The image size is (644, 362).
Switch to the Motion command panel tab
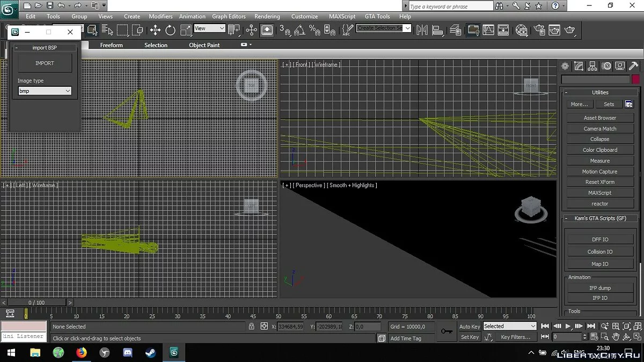[606, 67]
